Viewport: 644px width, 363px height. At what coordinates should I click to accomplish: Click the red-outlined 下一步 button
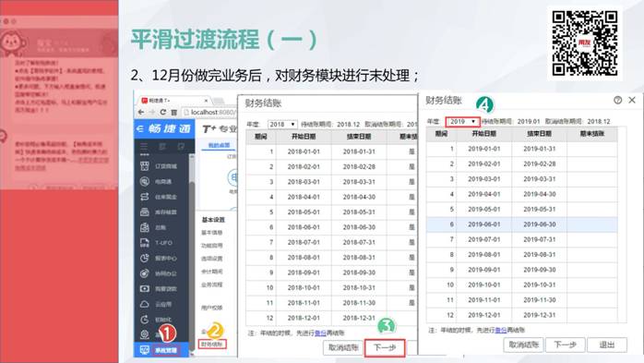[385, 348]
